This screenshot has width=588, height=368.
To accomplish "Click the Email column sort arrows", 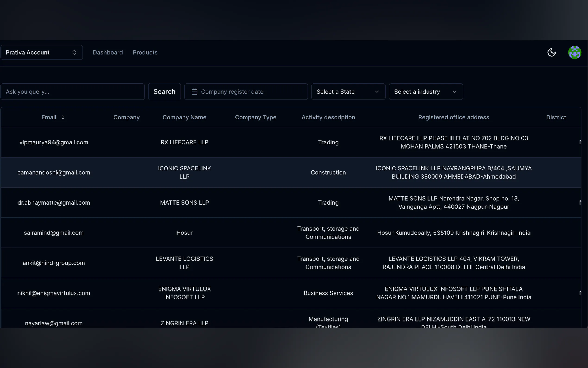I will 63,117.
